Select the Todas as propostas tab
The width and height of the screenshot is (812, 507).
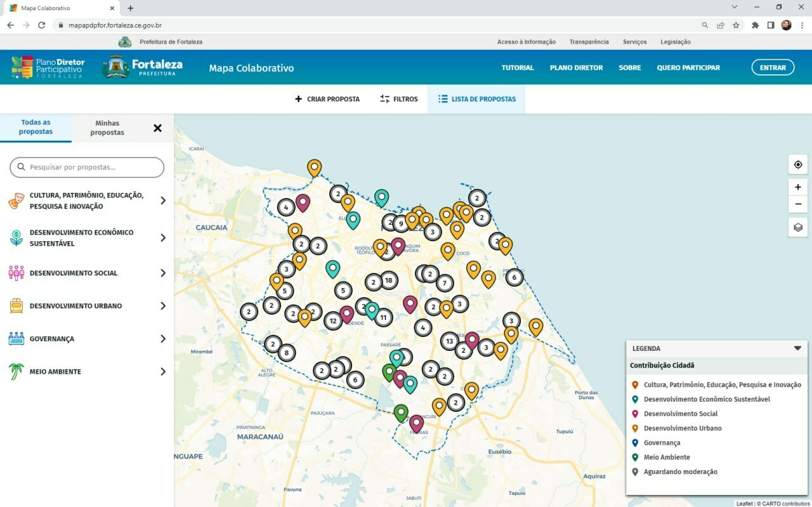(x=36, y=127)
